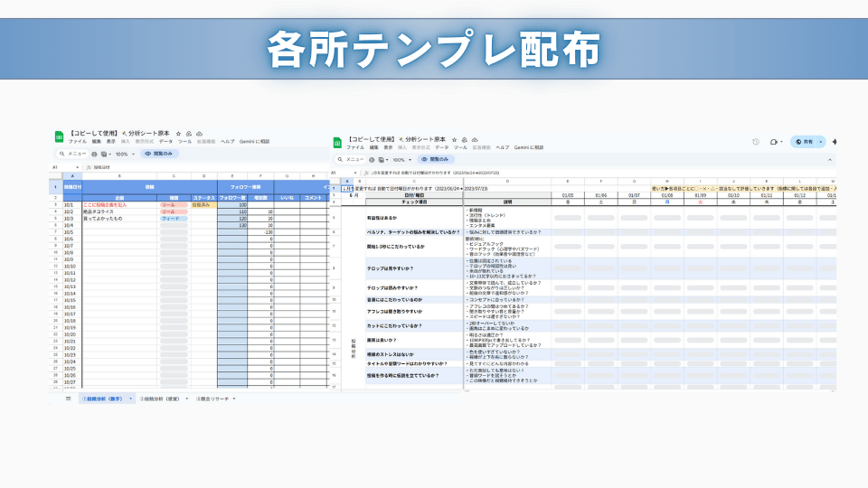Expand the ①投稿分析(数字) tab arrow

click(131, 398)
